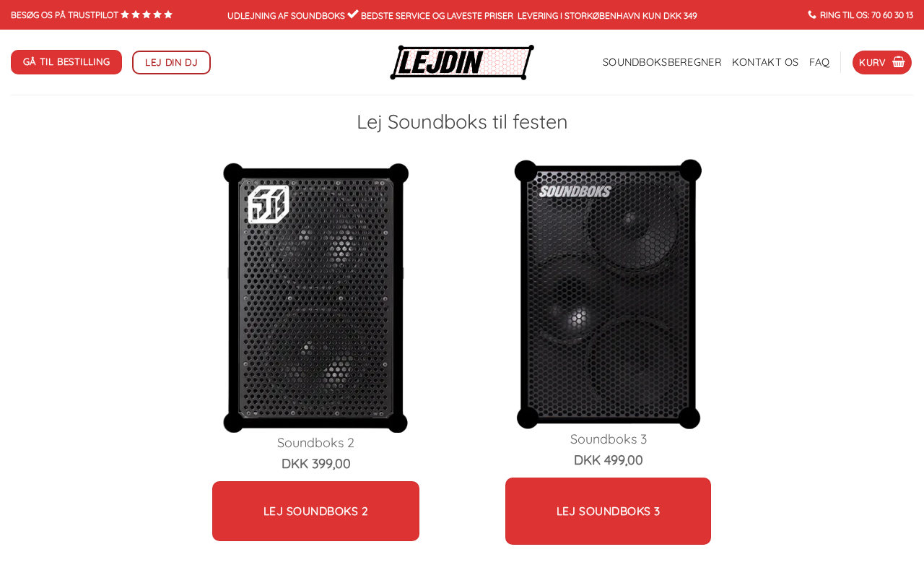Click the Soundboks 2 cube logo on the speaker
Image resolution: width=924 pixels, height=578 pixels.
tap(269, 204)
